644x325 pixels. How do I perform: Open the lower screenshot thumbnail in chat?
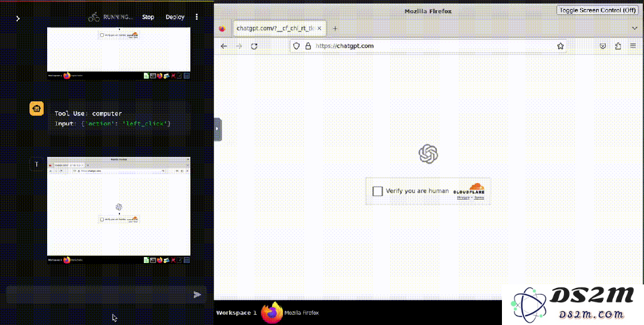point(119,210)
